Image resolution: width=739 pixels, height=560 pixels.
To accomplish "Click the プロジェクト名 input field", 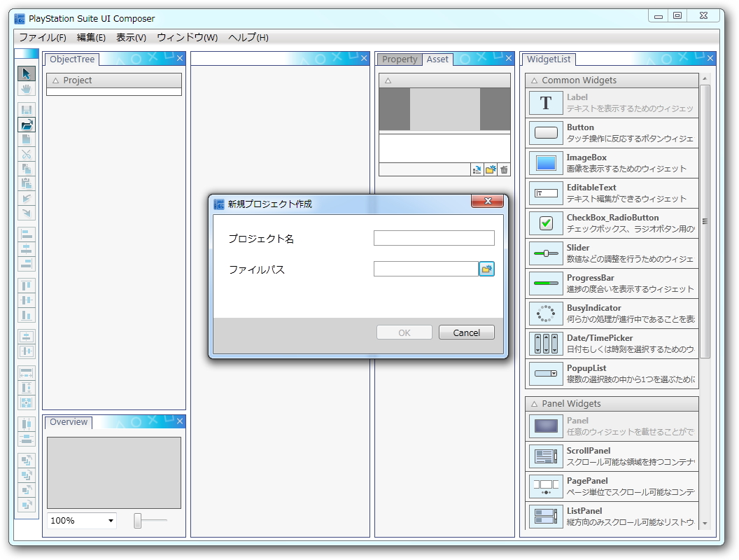I will pos(434,238).
